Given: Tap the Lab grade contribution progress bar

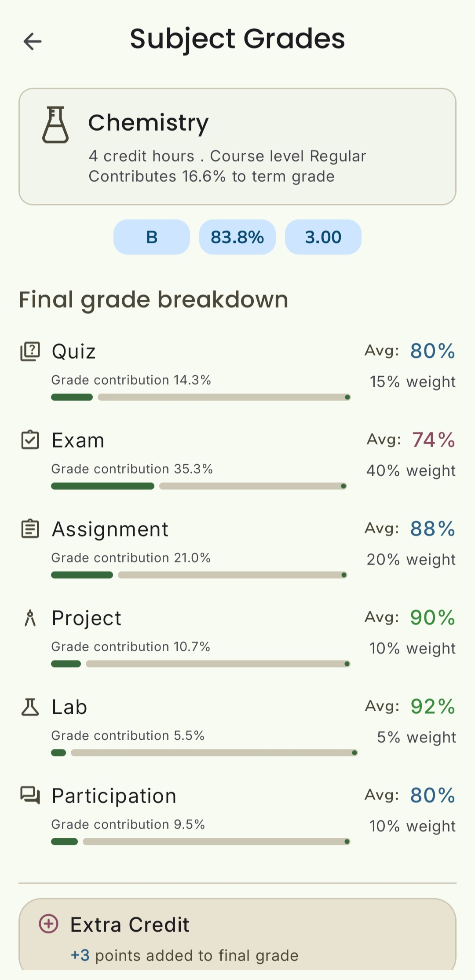Looking at the screenshot, I should (x=204, y=753).
